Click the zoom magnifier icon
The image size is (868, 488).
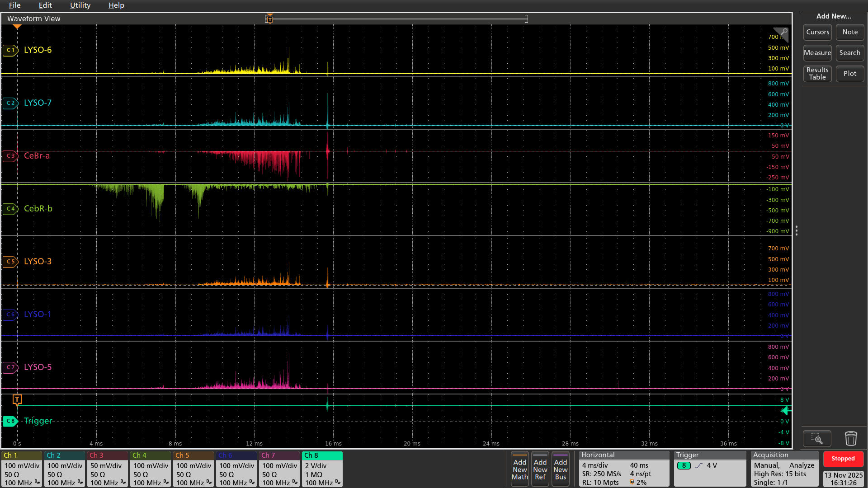(816, 438)
